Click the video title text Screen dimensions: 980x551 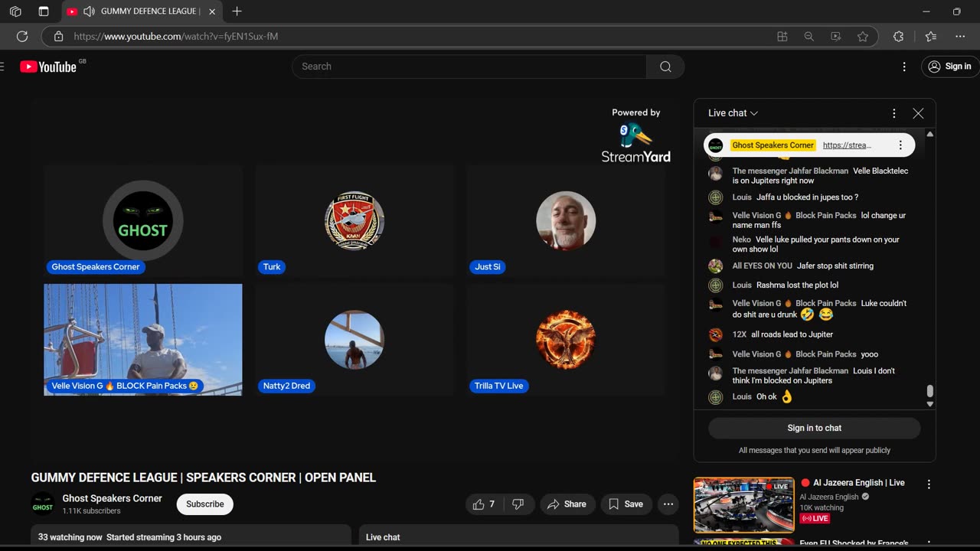point(204,478)
